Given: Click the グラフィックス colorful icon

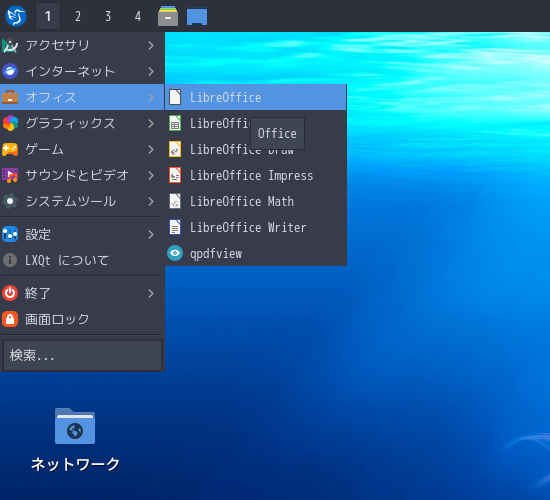Looking at the screenshot, I should (10, 123).
